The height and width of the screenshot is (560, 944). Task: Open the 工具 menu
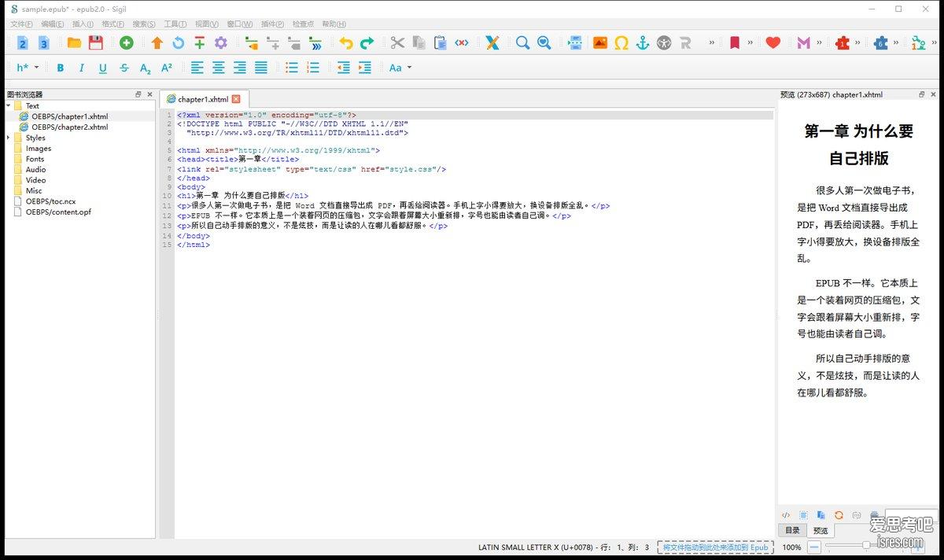pyautogui.click(x=175, y=24)
